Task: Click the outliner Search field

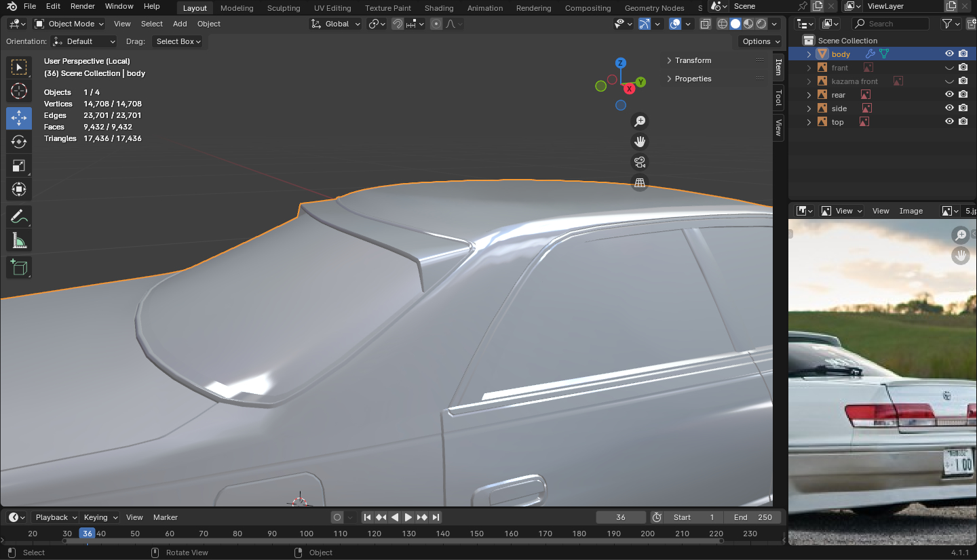Action: (889, 24)
